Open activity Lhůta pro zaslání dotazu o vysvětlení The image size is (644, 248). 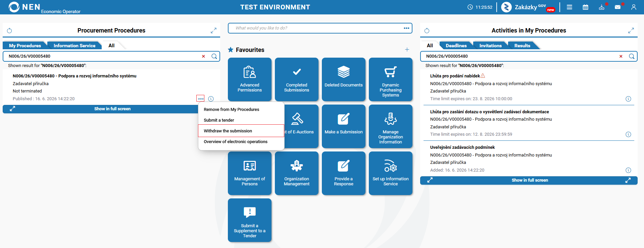point(490,112)
